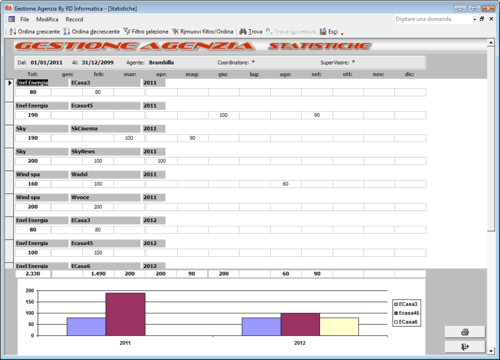Image resolution: width=500 pixels, height=360 pixels.
Task: Click total 160 in Wadsl record
Action: [33, 184]
